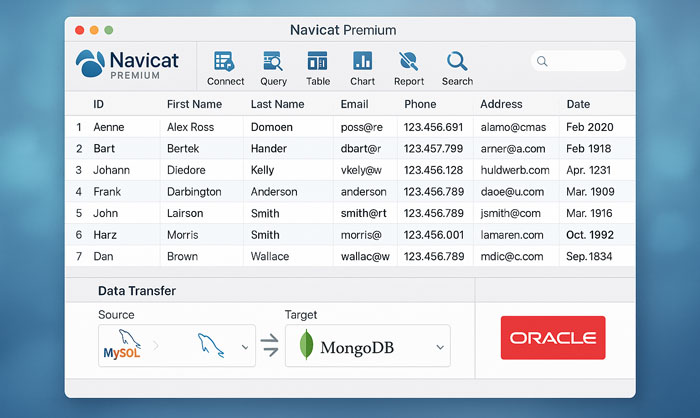700x418 pixels.
Task: Expand the MySQL source dropdown
Action: [246, 346]
